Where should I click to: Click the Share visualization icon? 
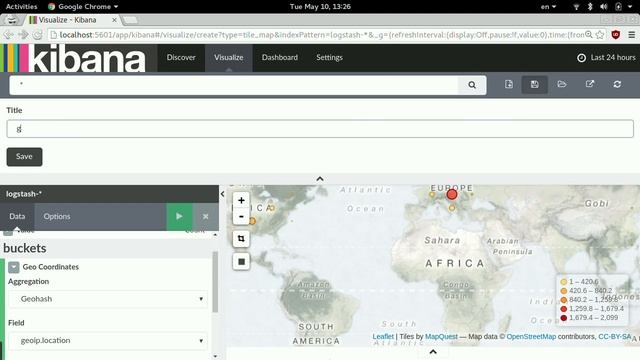pyautogui.click(x=589, y=84)
